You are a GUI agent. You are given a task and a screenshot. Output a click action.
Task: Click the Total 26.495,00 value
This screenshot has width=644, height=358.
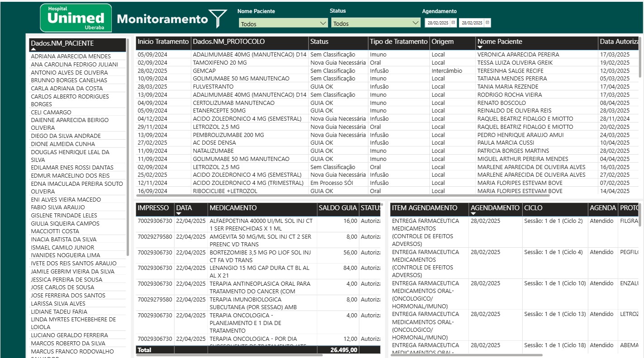pyautogui.click(x=344, y=350)
